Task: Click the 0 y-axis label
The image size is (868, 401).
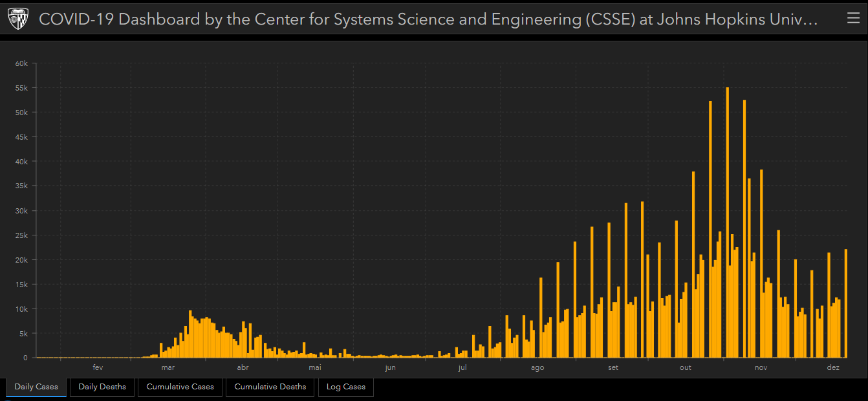Action: click(x=26, y=358)
